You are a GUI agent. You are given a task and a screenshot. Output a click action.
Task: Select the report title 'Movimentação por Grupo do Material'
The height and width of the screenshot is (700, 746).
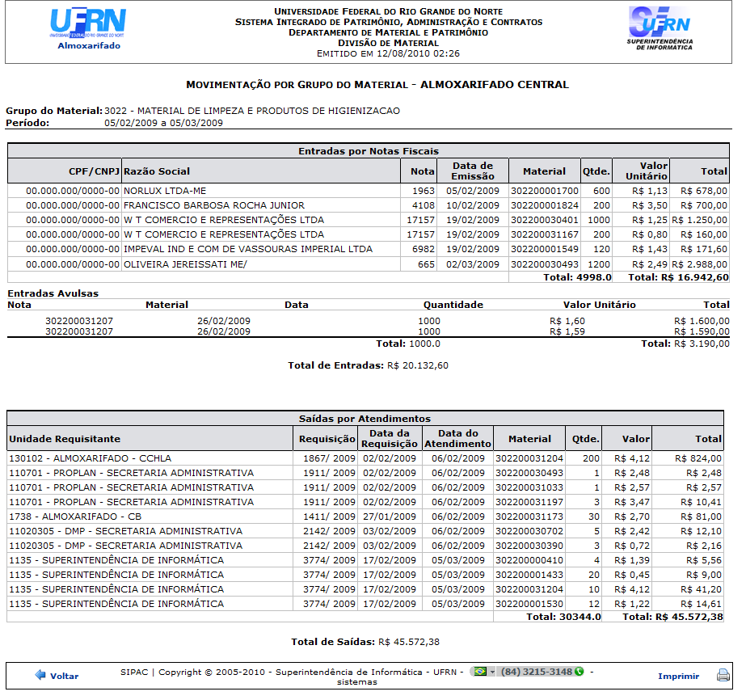tap(297, 85)
